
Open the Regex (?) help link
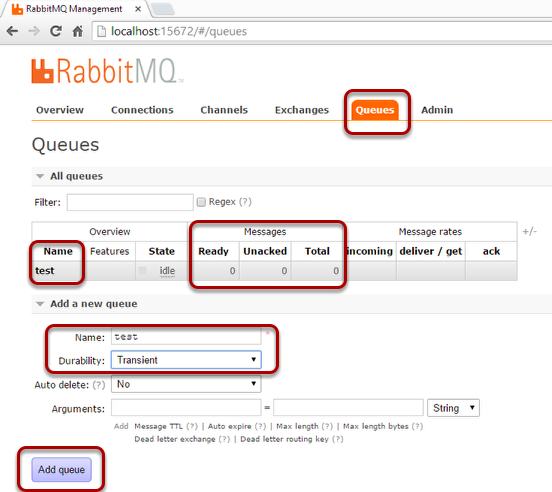tap(245, 202)
